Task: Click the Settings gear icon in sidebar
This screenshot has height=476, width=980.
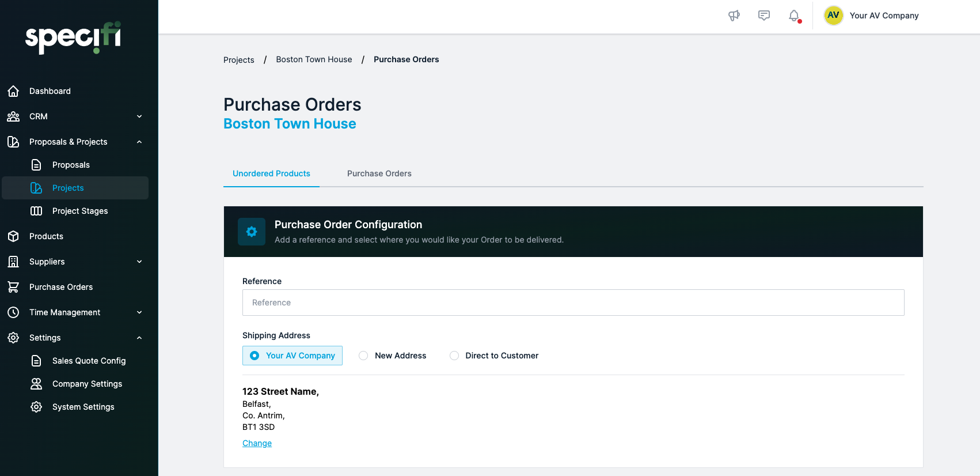Action: click(x=13, y=338)
